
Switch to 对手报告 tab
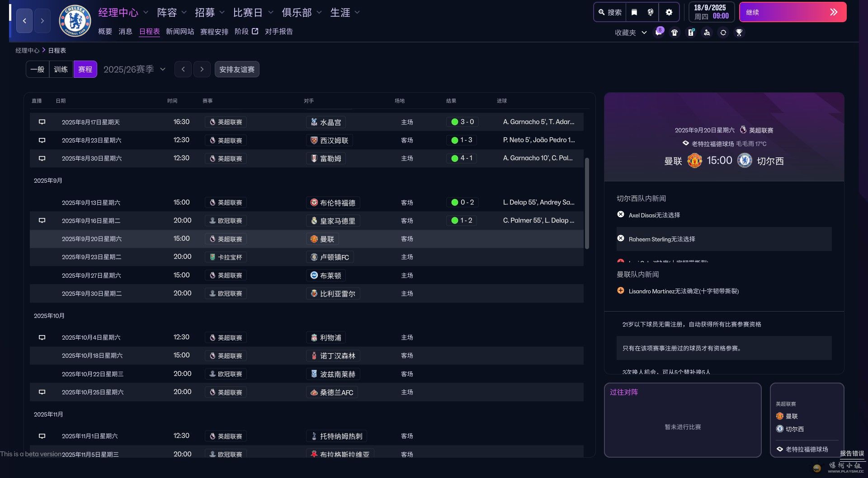(x=279, y=31)
